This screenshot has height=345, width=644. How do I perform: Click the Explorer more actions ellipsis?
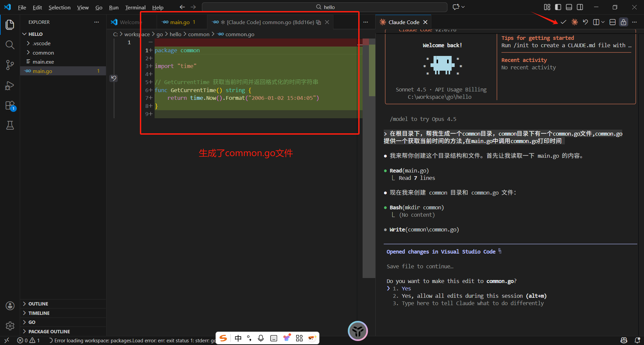pos(97,22)
